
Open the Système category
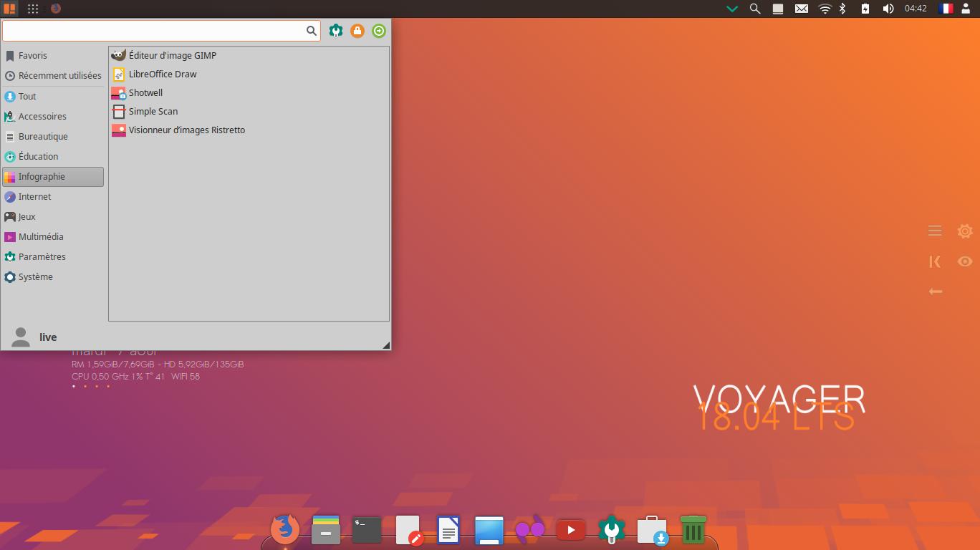[53, 276]
